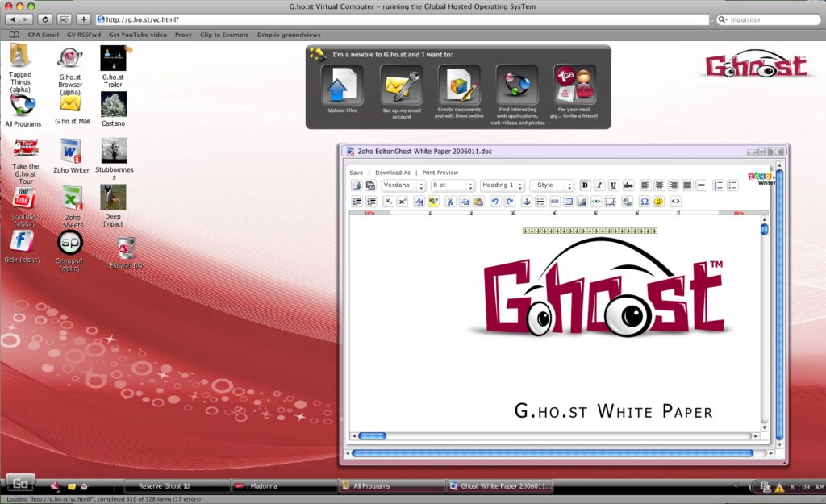The height and width of the screenshot is (504, 826).
Task: Open the 8 pt font size dropdown
Action: tap(453, 185)
